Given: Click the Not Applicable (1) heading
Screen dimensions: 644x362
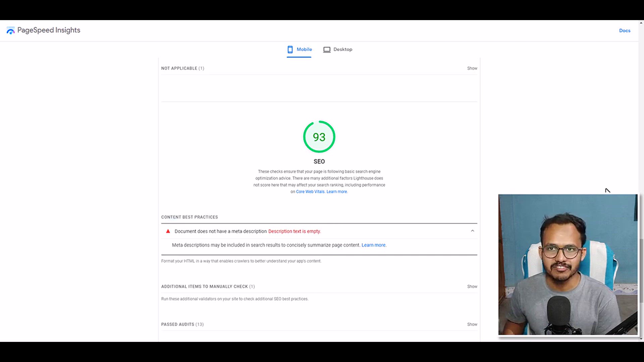Looking at the screenshot, I should pyautogui.click(x=182, y=68).
